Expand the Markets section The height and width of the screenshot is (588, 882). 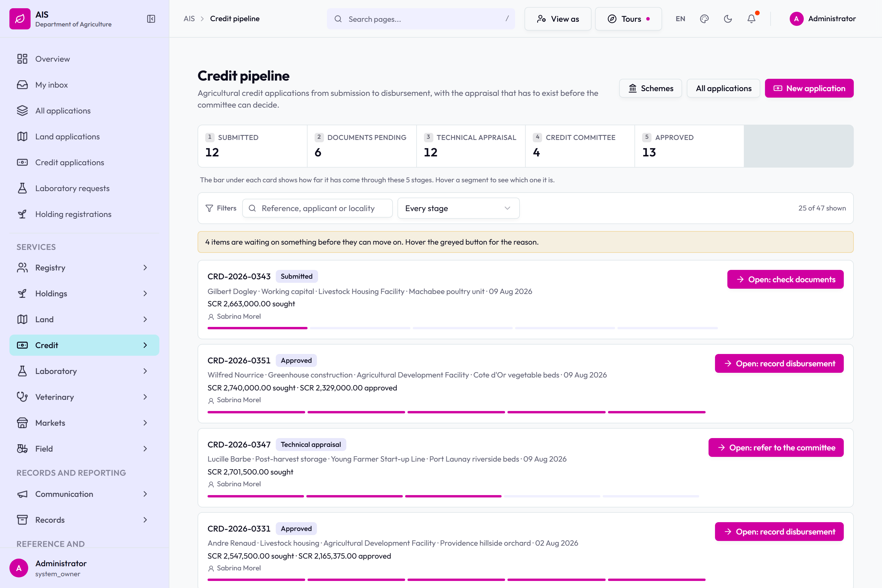pos(84,423)
